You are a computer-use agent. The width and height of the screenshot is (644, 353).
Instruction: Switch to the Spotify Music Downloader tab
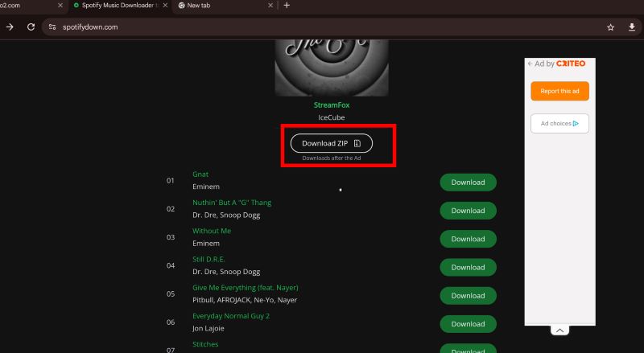pos(119,6)
